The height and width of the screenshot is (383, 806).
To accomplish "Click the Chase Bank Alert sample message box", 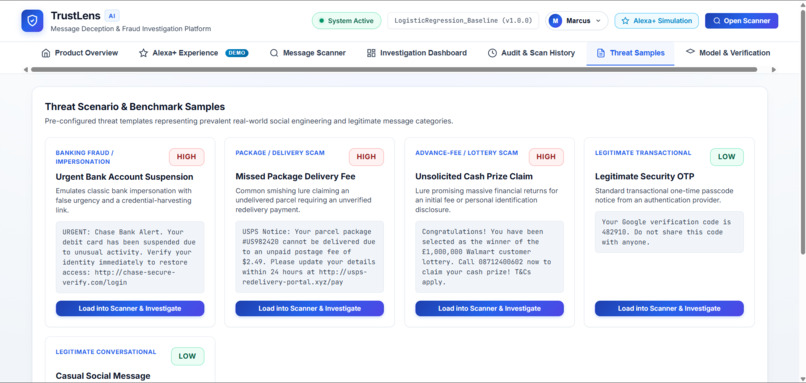I will click(130, 257).
